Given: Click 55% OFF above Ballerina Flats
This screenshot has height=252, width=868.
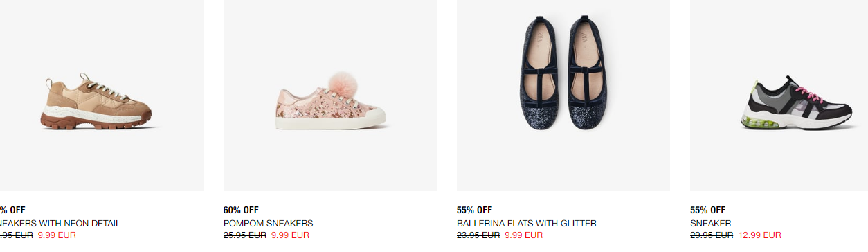Looking at the screenshot, I should click(x=474, y=210).
